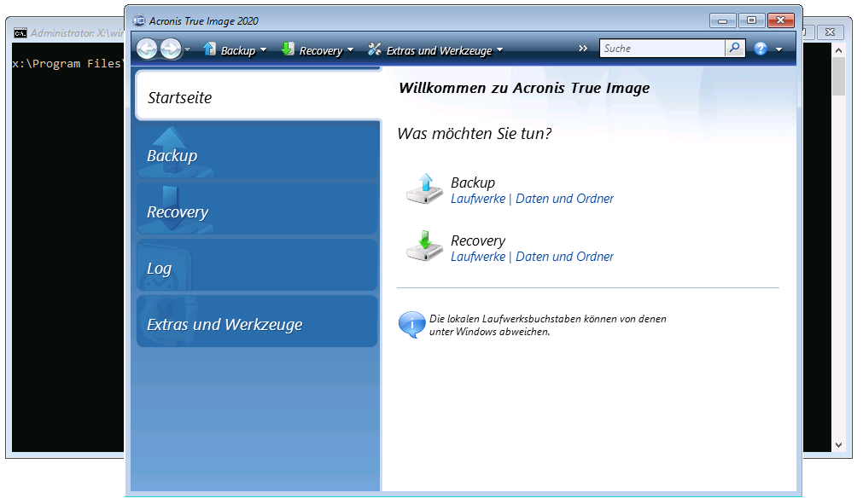Show more toolbar items chevron
The width and height of the screenshot is (863, 504).
point(583,49)
